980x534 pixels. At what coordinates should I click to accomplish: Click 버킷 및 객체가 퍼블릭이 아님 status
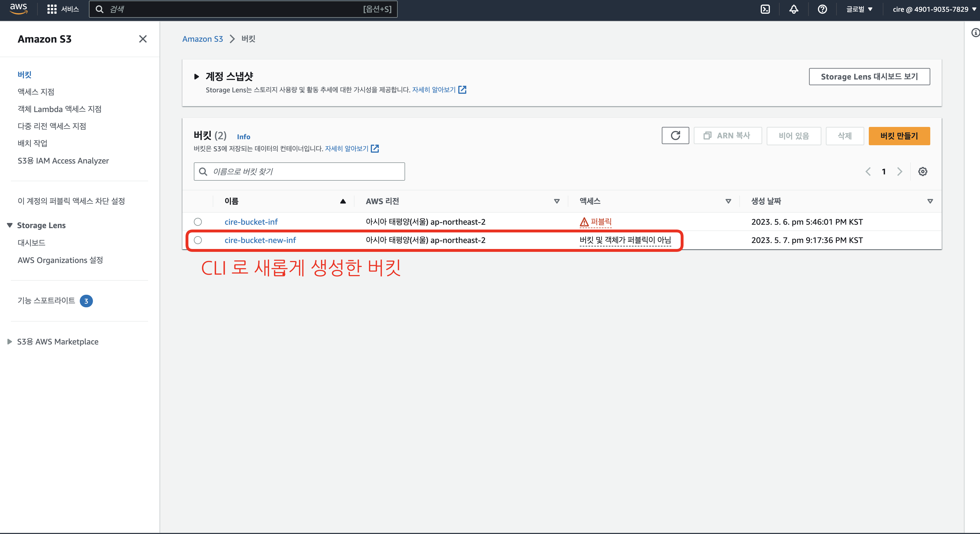coord(625,240)
